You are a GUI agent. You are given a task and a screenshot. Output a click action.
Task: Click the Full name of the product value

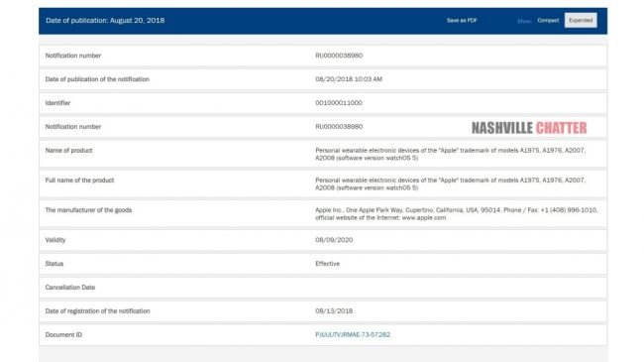coord(451,183)
